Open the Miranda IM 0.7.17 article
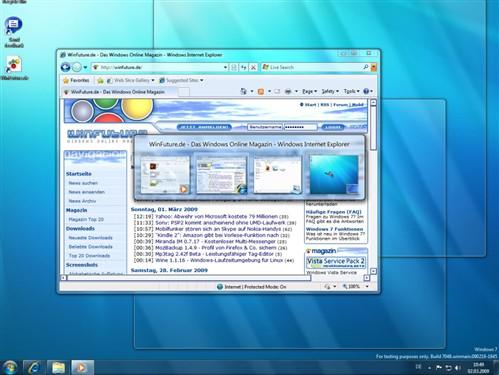Viewport: 499px width, 375px height. (215, 241)
